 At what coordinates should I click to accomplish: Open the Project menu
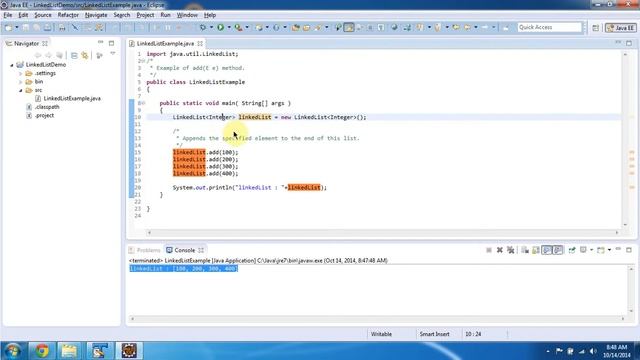(x=145, y=15)
